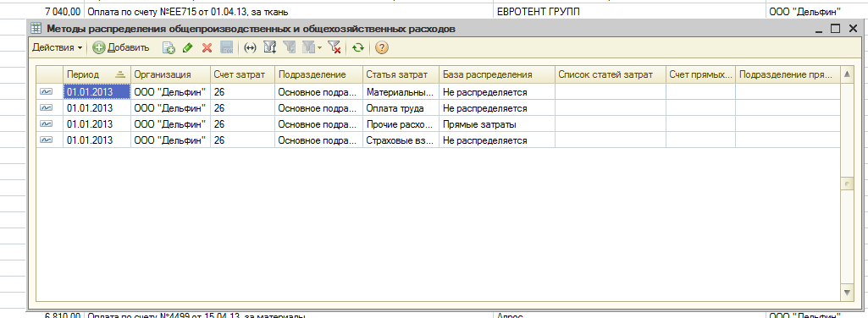Click the Добавить button

point(121,48)
